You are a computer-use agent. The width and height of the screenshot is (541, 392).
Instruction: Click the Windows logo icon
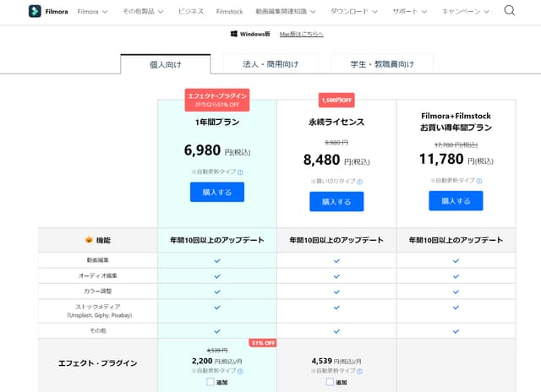[233, 34]
